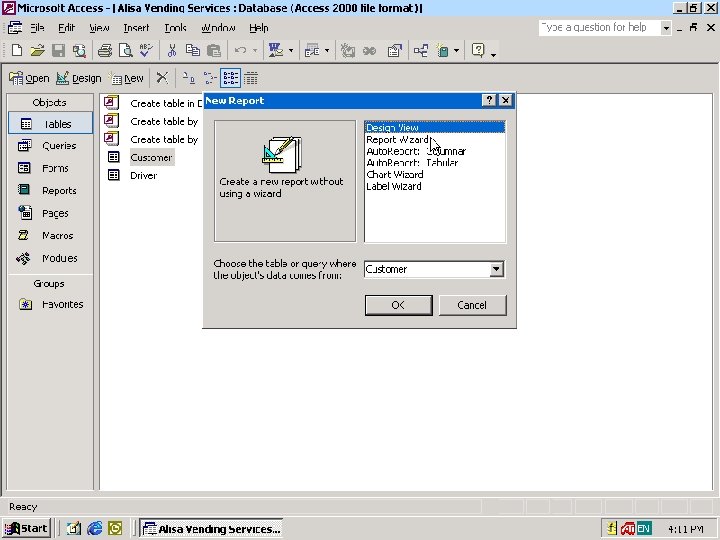Image resolution: width=720 pixels, height=540 pixels.
Task: Click the Open folder toolbar icon
Action: pyautogui.click(x=37, y=50)
